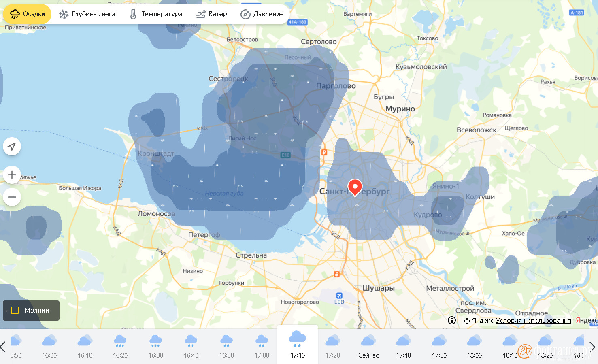Viewport: 598px width, 364px height.
Task: Select the 16:30 rain cloud icon
Action: [155, 341]
